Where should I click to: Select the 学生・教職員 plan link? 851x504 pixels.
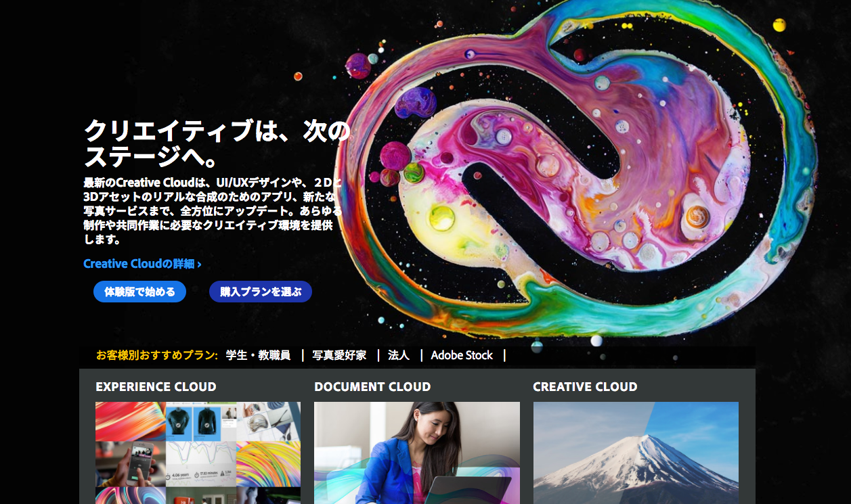258,355
